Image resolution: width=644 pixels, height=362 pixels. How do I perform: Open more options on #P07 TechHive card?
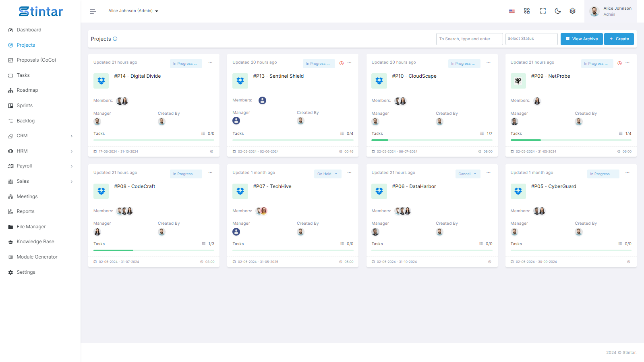click(x=349, y=173)
